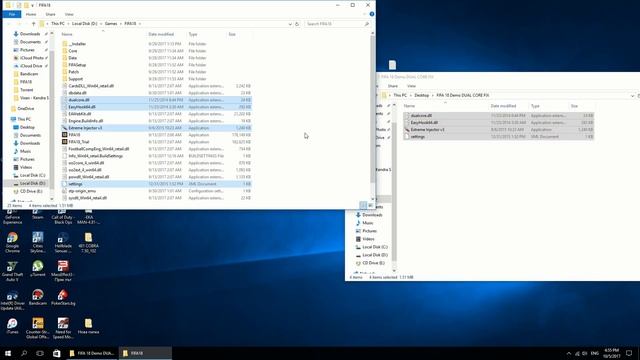
Task: Go up one folder in FIFA18 window
Action: 33,24
